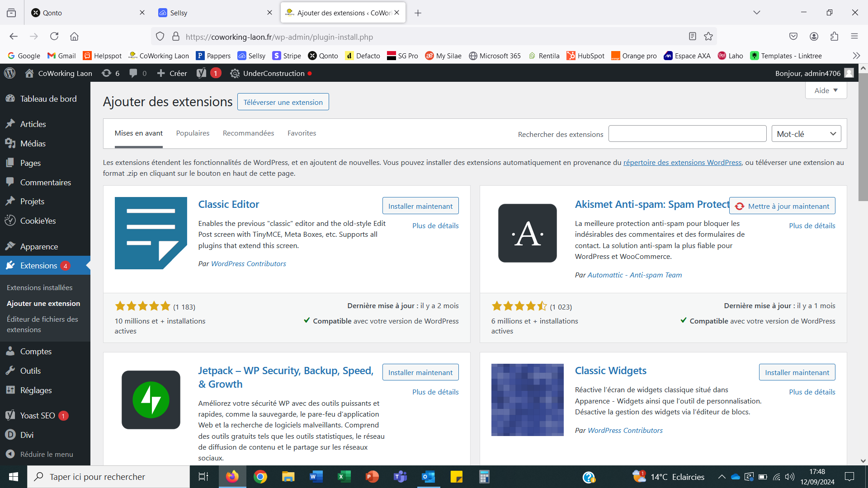Click the Classic Widgets plugin thumbnail
This screenshot has height=488, width=868.
(x=528, y=400)
